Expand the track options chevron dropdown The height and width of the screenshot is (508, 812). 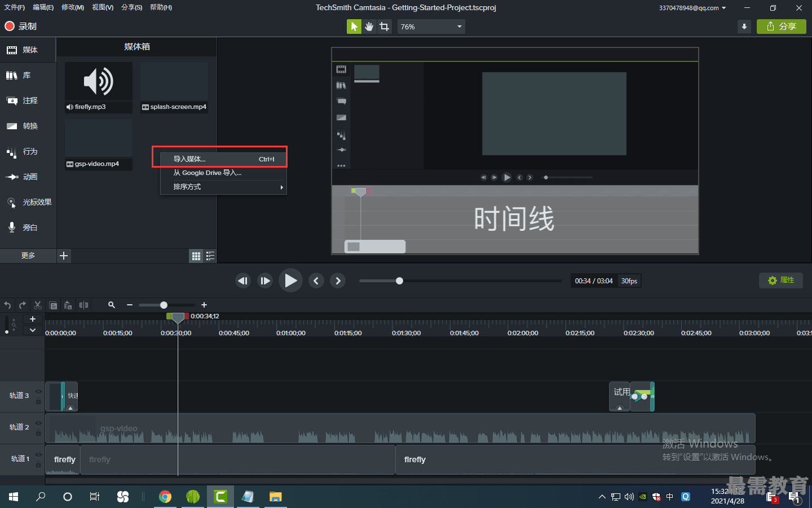coord(33,330)
